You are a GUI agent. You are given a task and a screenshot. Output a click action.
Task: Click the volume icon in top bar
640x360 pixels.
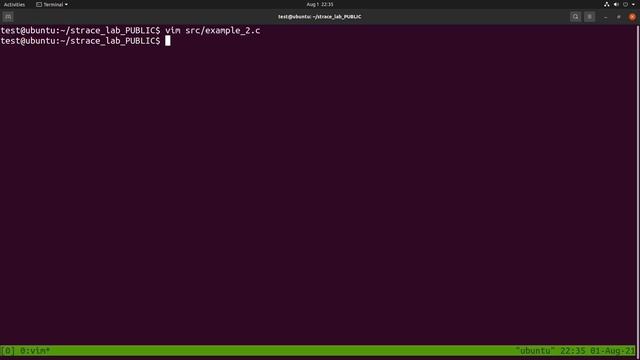(616, 4)
